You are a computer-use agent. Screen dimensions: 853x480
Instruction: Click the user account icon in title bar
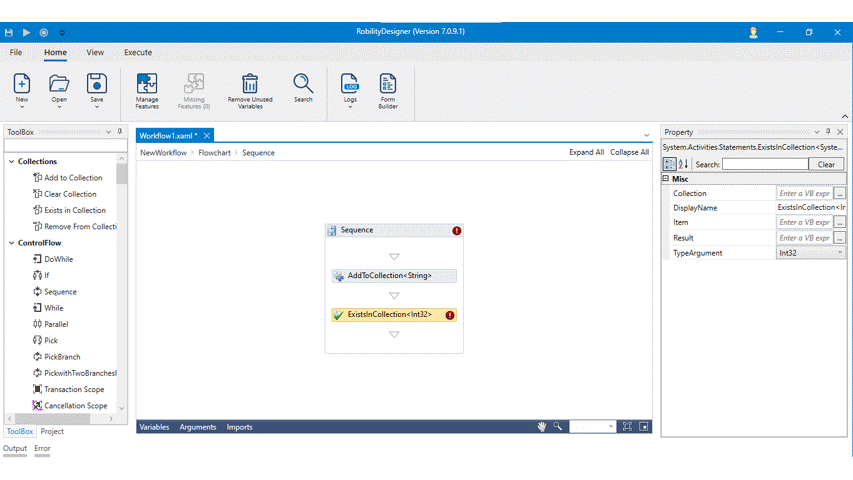coord(753,32)
